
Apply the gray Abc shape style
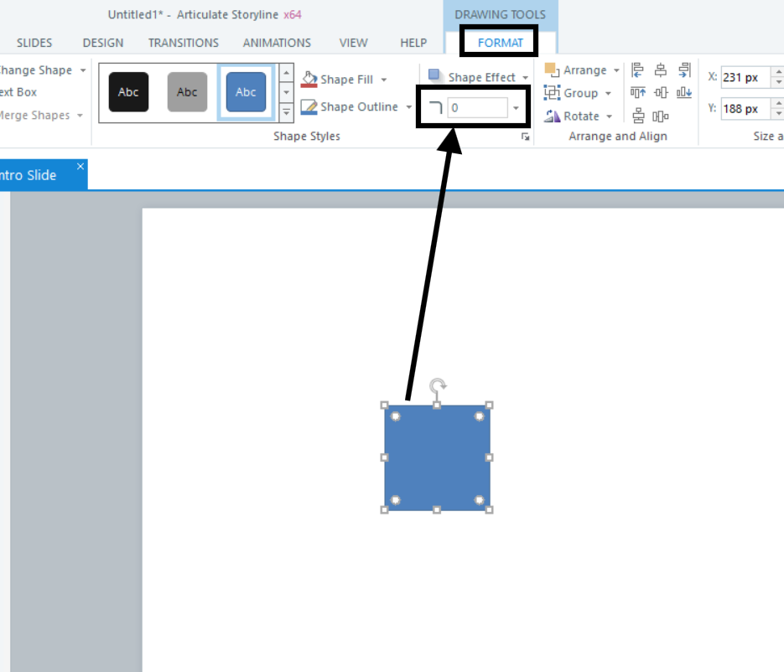(x=187, y=92)
